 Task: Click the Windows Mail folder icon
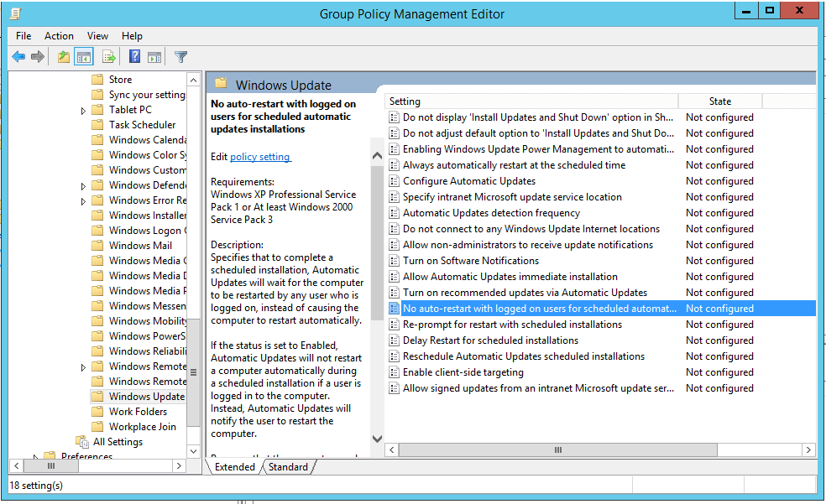97,246
